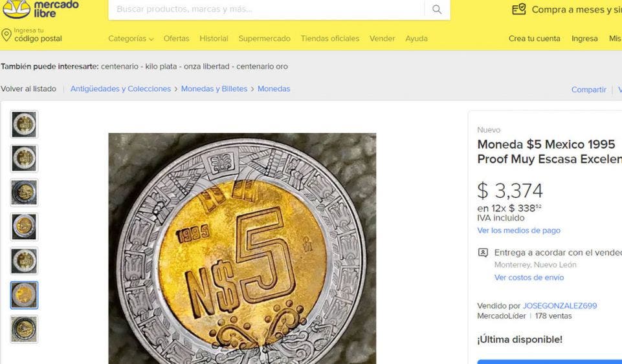Viewport: 622px width, 364px height.
Task: Click Ver los medios de pago
Action: pyautogui.click(x=518, y=230)
